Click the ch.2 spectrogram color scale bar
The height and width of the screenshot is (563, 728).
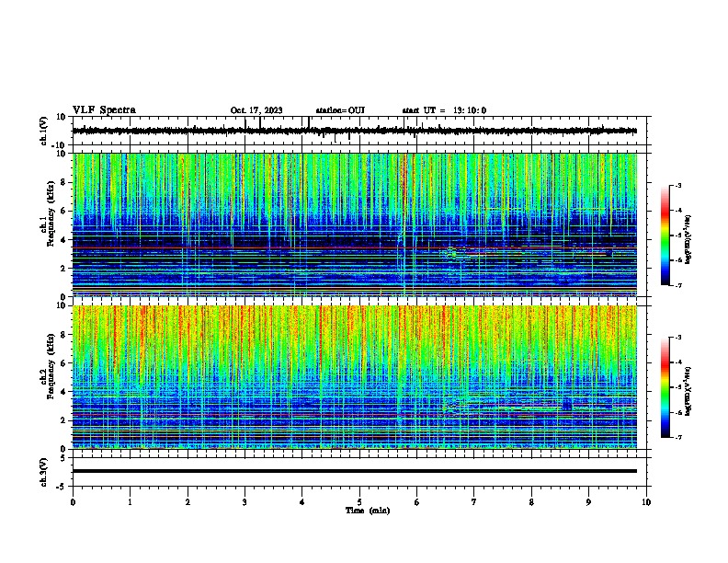click(665, 387)
